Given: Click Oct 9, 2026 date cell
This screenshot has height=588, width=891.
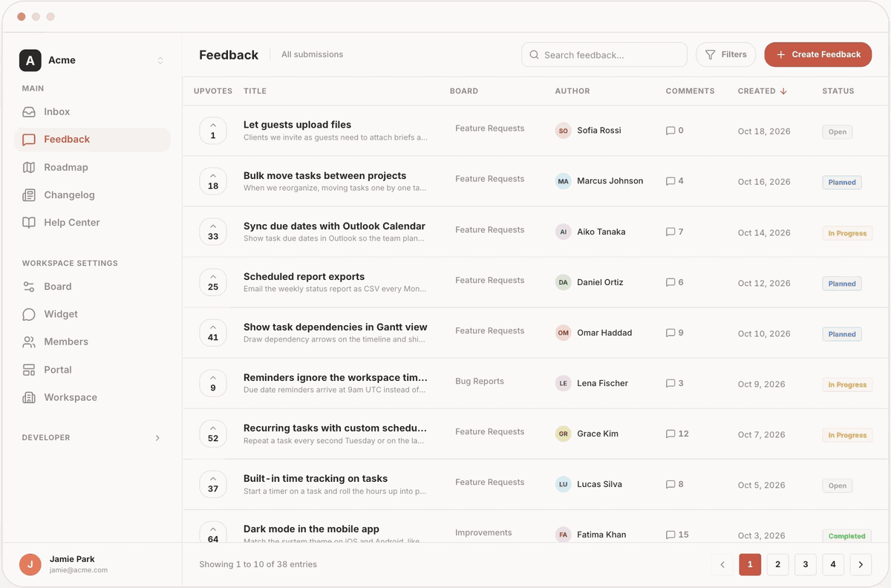Looking at the screenshot, I should point(761,385).
